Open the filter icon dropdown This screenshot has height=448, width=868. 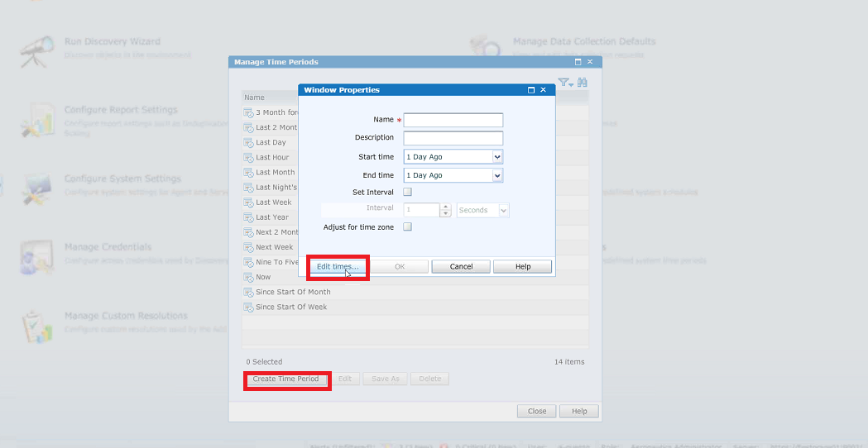coord(566,83)
